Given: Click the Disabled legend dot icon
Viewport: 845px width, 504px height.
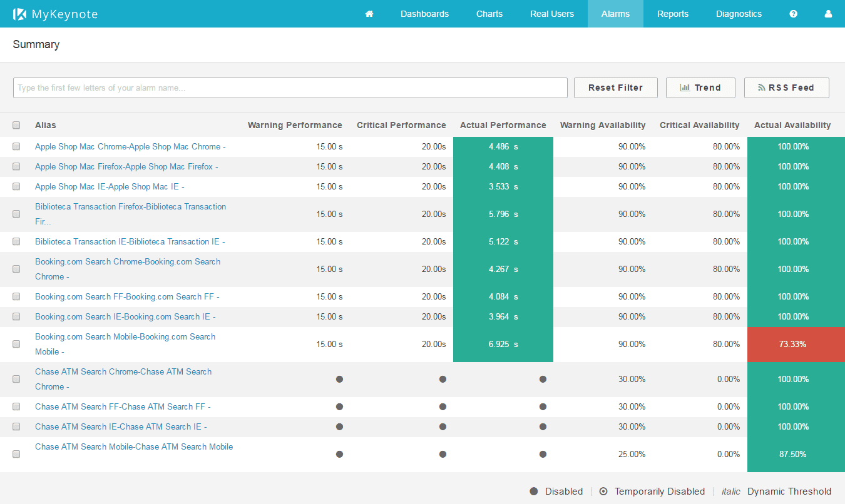Looking at the screenshot, I should pos(534,491).
